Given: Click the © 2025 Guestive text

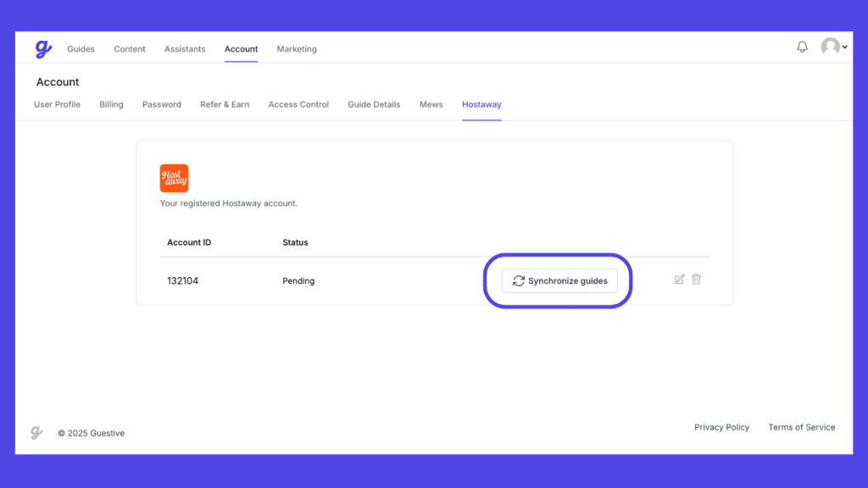Looking at the screenshot, I should click(x=92, y=433).
